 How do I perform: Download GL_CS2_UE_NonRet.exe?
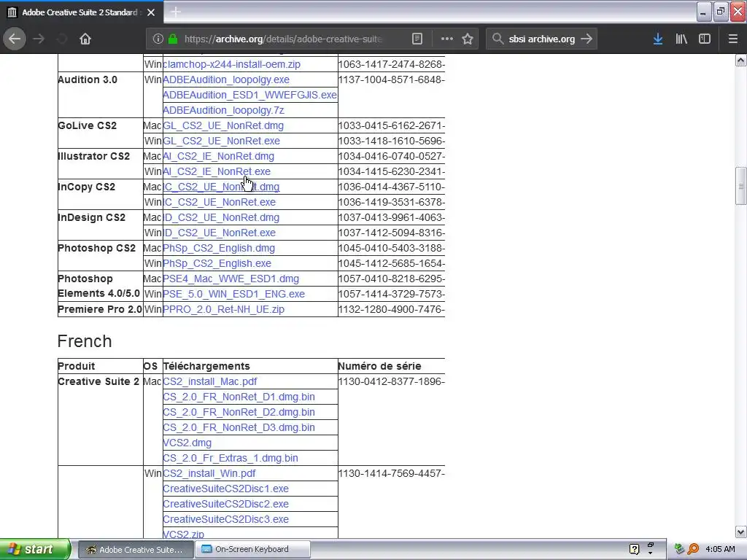(x=222, y=141)
